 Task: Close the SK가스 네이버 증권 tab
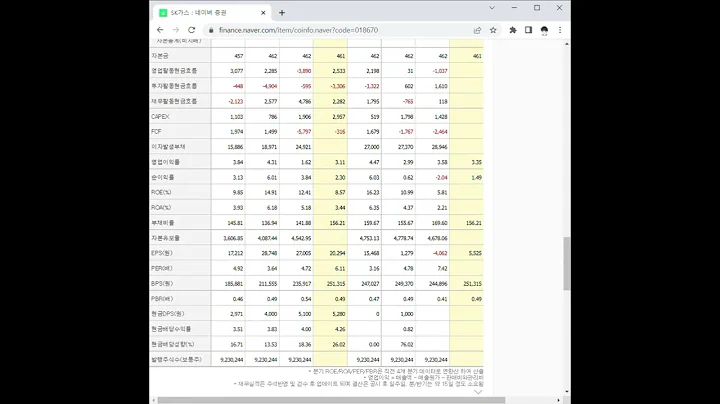coord(263,13)
